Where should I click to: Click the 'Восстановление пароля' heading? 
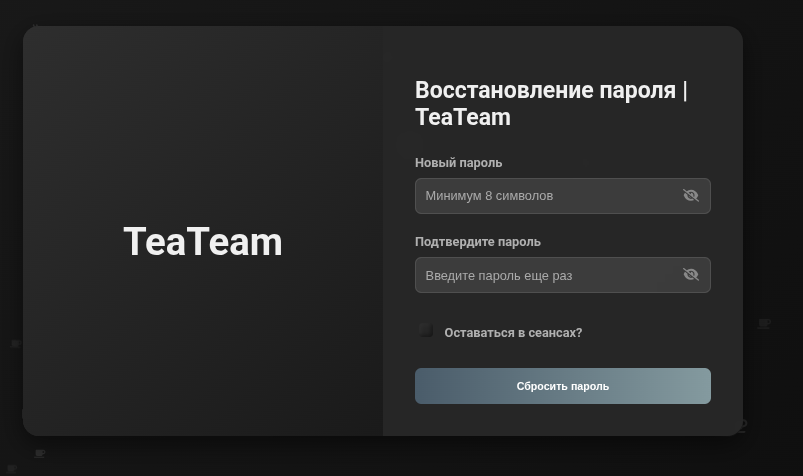click(x=545, y=90)
